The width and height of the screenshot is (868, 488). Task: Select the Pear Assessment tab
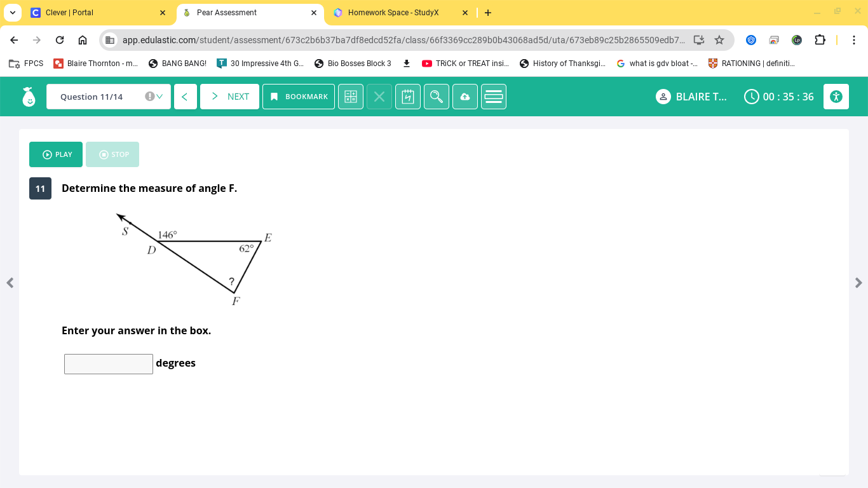[x=250, y=13]
